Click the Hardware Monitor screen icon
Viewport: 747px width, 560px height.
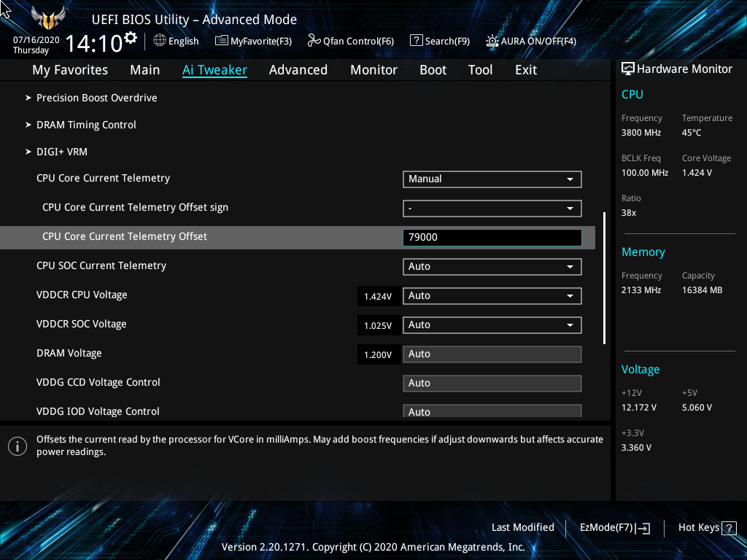[x=628, y=69]
